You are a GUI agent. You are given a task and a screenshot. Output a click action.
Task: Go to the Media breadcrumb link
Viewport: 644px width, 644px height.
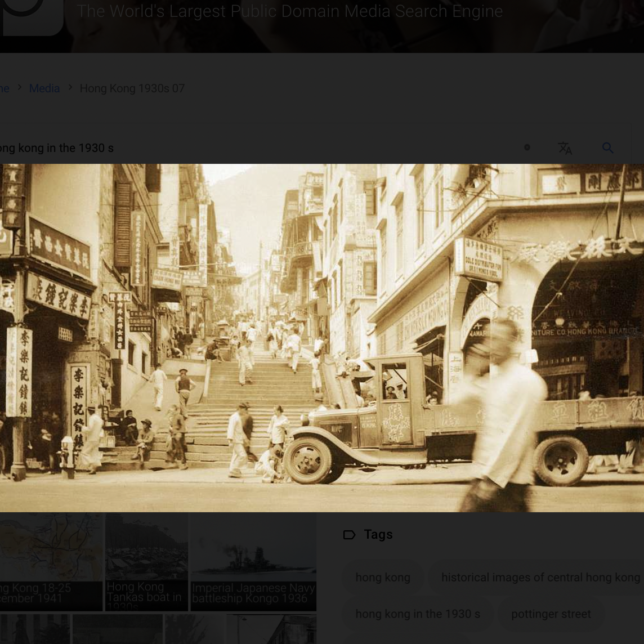pos(44,88)
